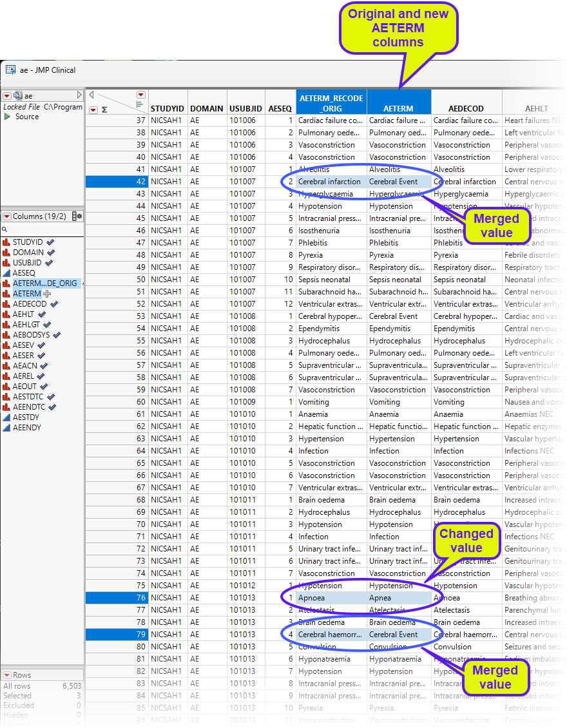Click the JMP Clinical window title icon
The image size is (567, 728).
(x=10, y=70)
